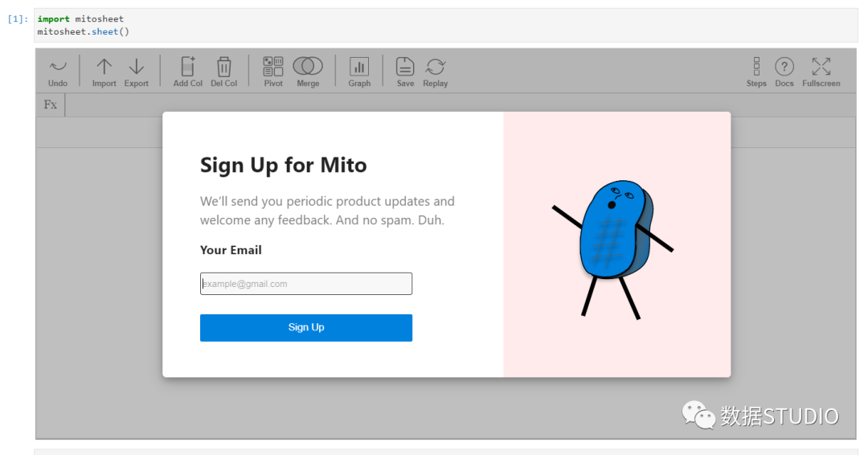Screen dimensions: 868x455
Task: Replay analysis with the Replay icon
Action: tap(435, 72)
